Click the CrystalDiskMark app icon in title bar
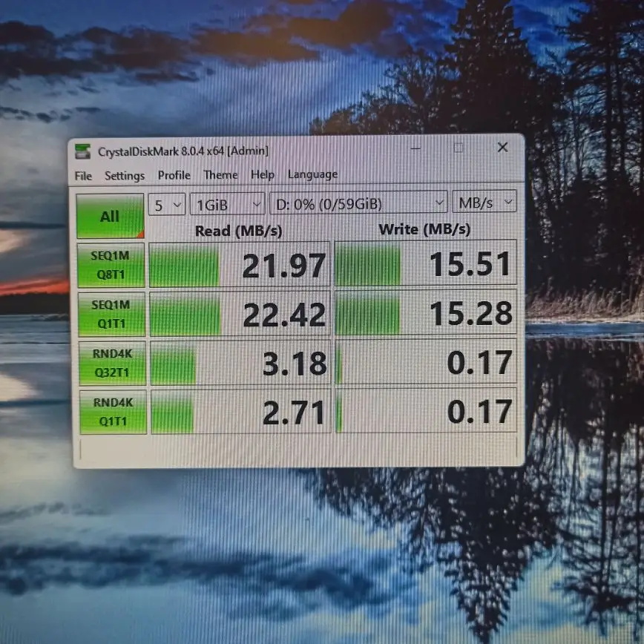The height and width of the screenshot is (644, 644). point(82,151)
